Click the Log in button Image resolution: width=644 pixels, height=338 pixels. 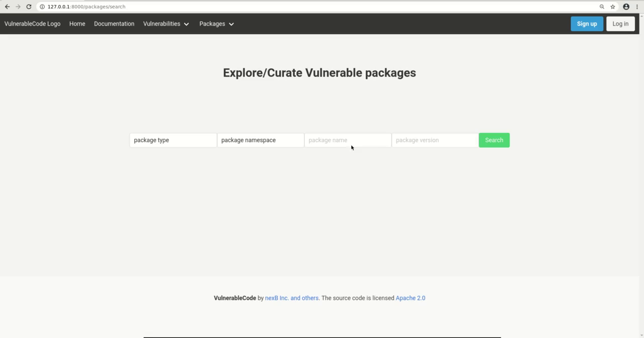[x=620, y=24]
